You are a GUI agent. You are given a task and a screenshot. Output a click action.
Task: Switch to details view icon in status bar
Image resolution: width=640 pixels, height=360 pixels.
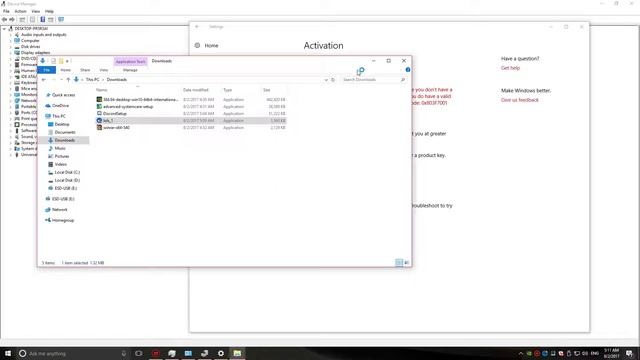(x=399, y=262)
